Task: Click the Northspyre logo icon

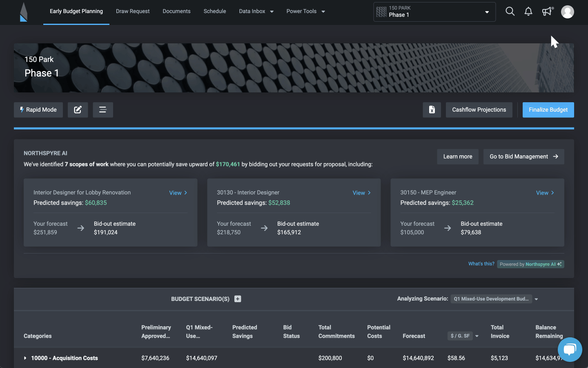Action: click(x=24, y=11)
